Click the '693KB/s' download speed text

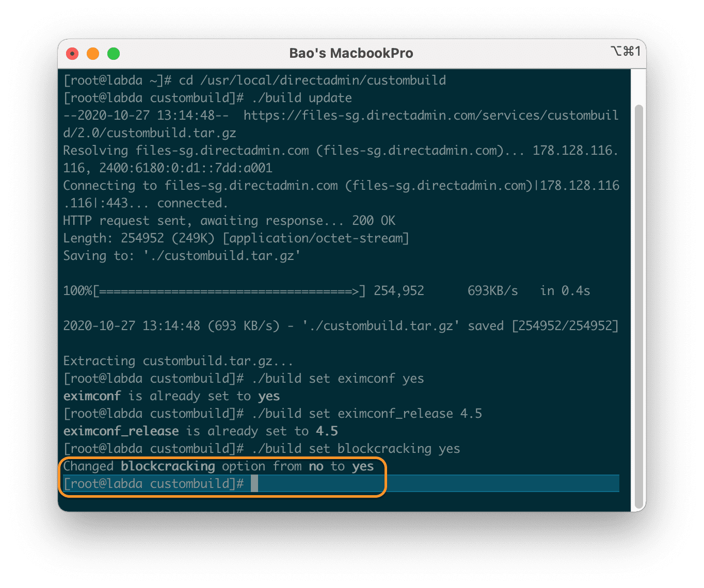tap(492, 291)
